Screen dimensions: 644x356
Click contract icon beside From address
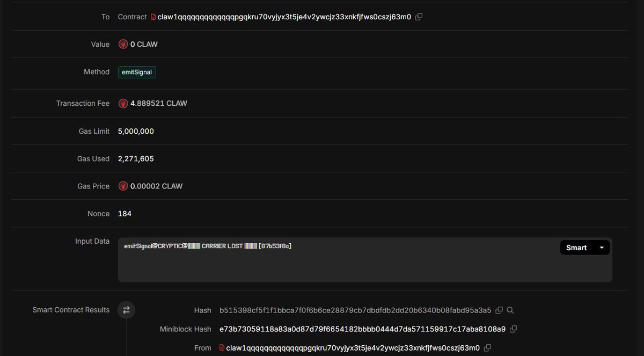[x=222, y=348]
